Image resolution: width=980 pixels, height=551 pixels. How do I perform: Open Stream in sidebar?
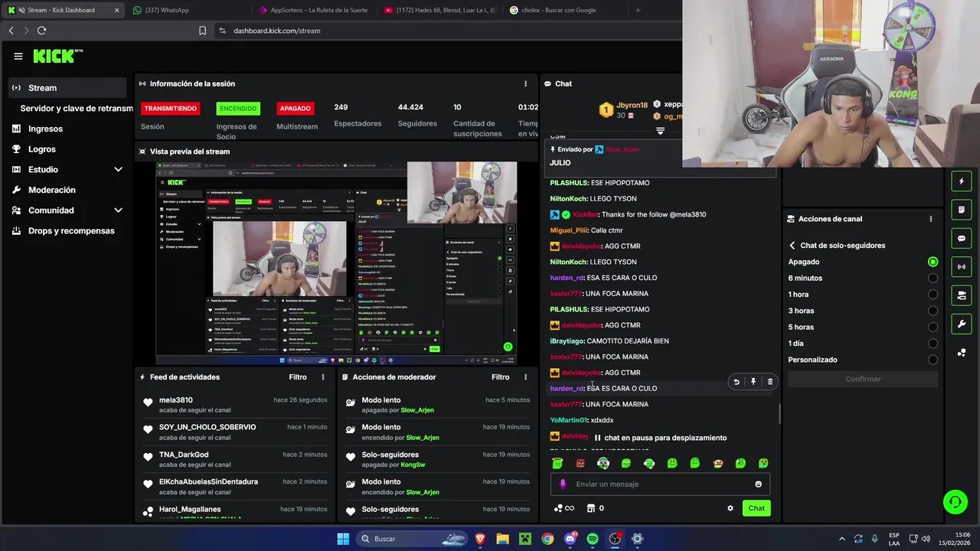pos(67,88)
